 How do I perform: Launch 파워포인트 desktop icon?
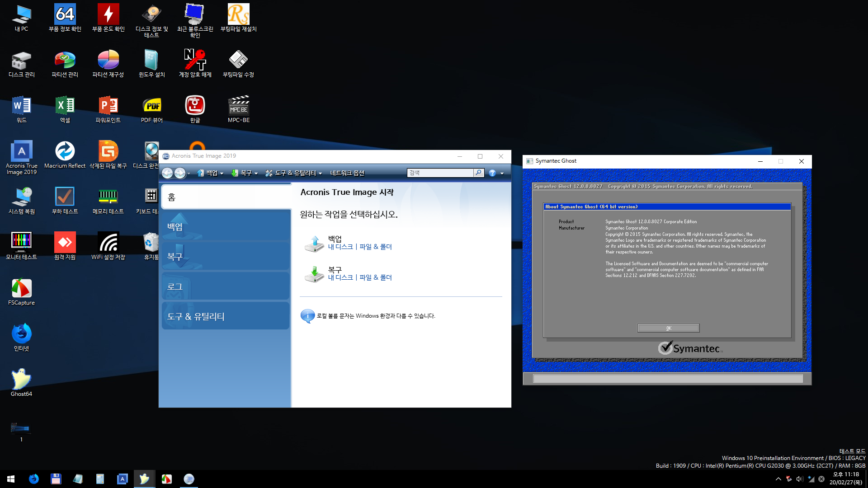(108, 109)
